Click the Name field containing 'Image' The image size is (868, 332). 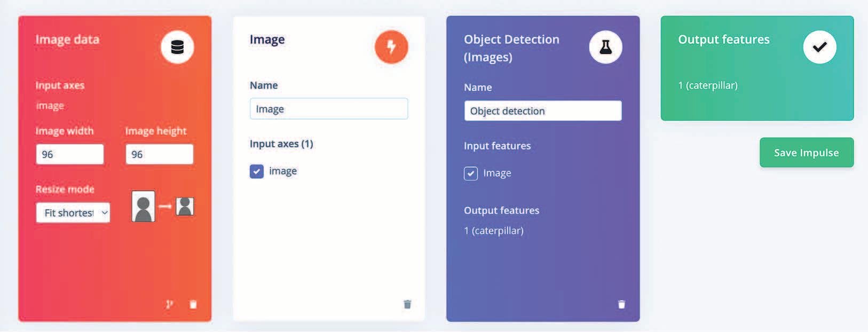[x=329, y=109]
